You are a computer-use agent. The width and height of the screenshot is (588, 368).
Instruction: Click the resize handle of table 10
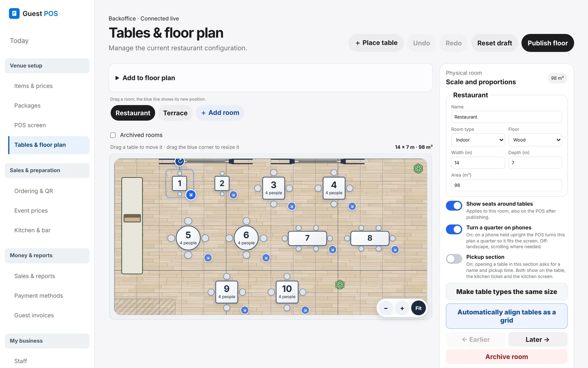(x=305, y=310)
